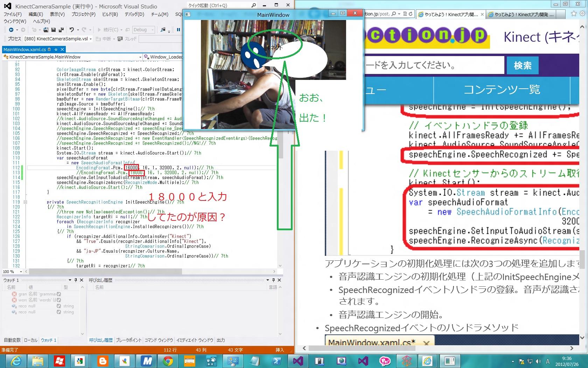
Task: Select the second IE tab やってみよう！Kinectアプリ開発
Action: coord(521,14)
